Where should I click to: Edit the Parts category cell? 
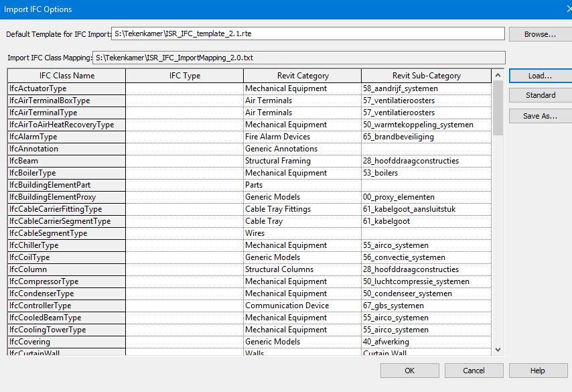303,185
